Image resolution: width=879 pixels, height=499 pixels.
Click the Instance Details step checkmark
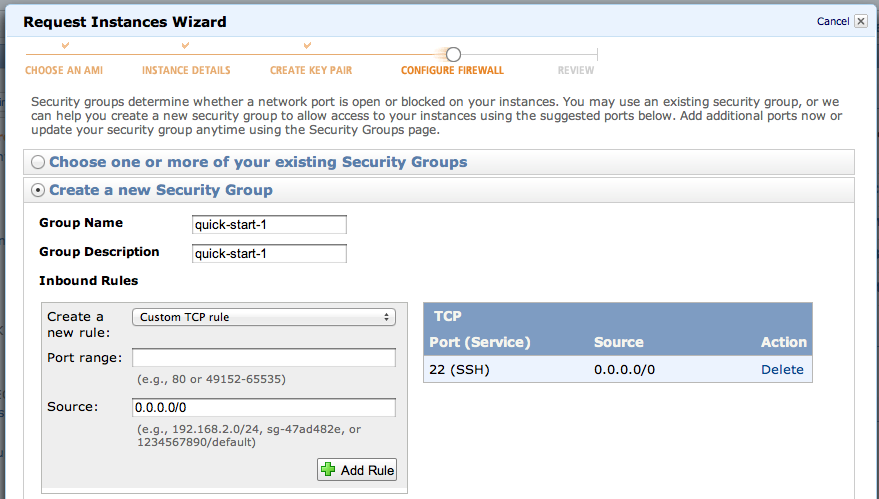point(186,46)
